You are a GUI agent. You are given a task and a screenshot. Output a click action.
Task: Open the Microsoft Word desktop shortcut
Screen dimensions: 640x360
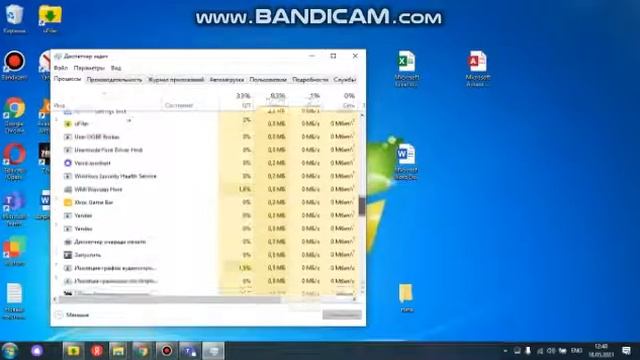pyautogui.click(x=406, y=161)
